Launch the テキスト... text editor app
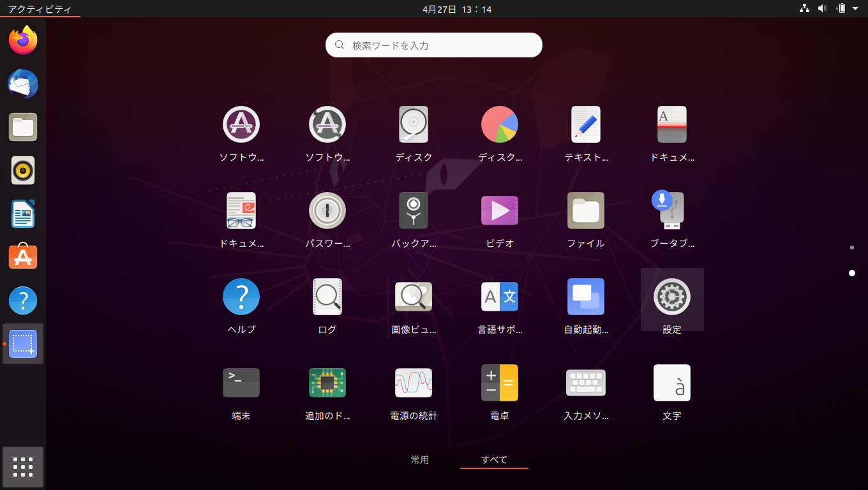This screenshot has width=868, height=490. point(586,124)
